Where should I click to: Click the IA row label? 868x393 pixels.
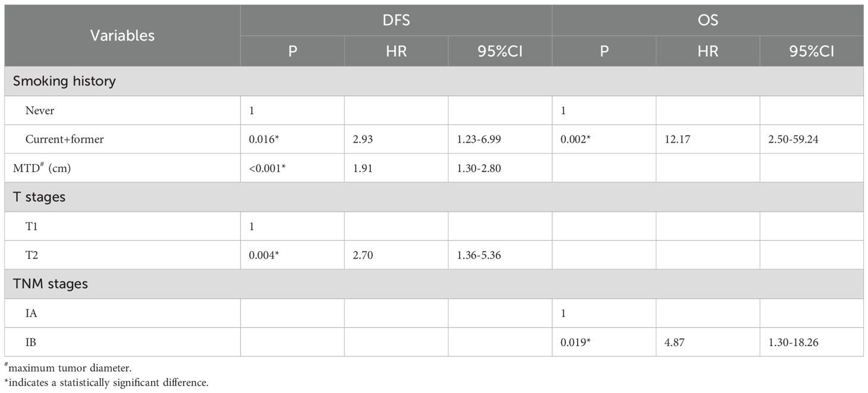tap(32, 313)
